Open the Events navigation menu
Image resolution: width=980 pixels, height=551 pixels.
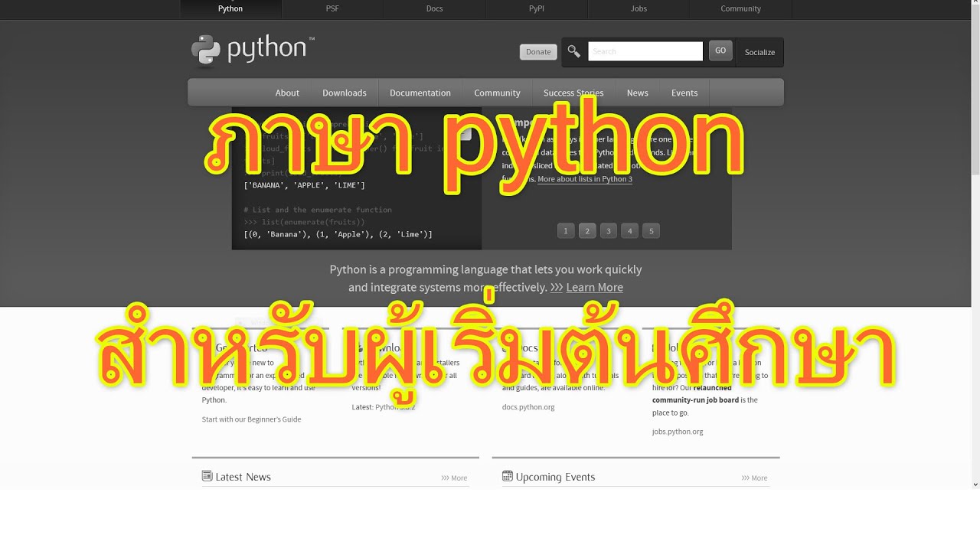(684, 93)
